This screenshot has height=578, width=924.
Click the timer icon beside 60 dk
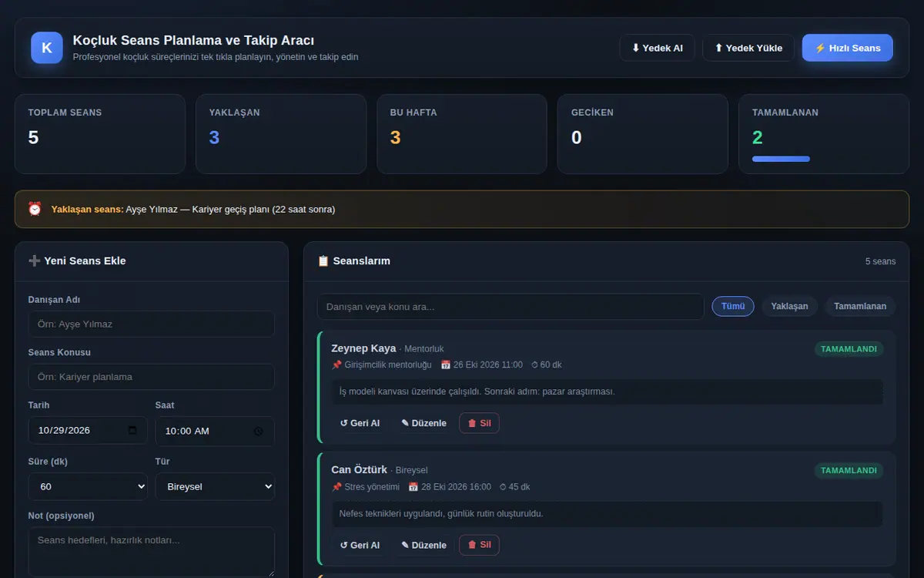[x=535, y=365]
